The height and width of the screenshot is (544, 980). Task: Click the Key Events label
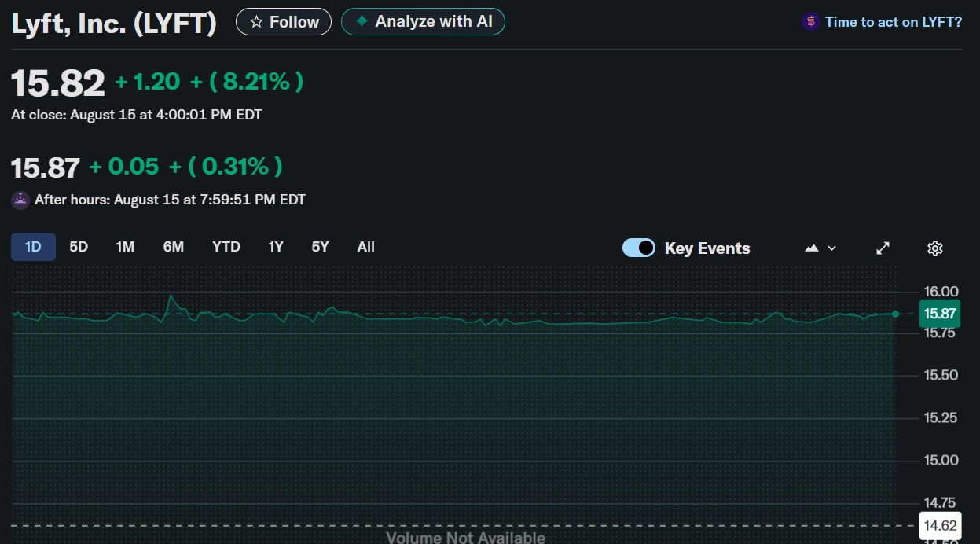point(707,248)
